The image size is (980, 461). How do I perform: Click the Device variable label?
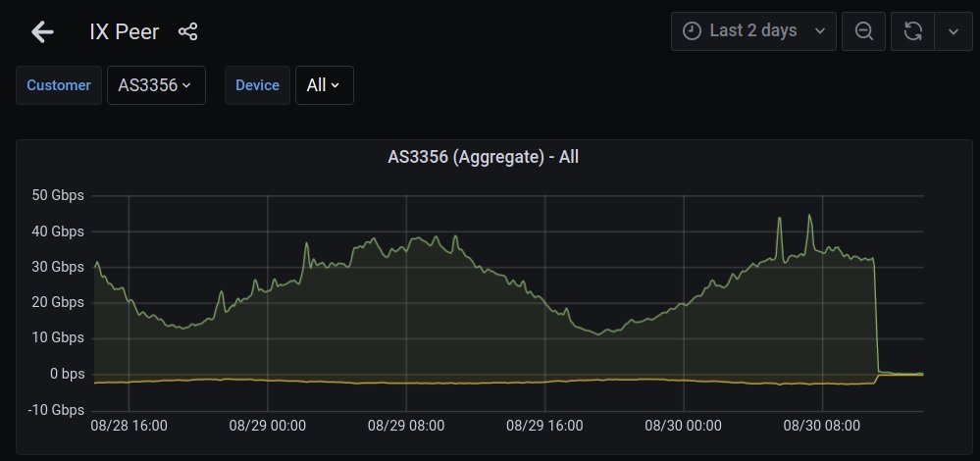[x=257, y=85]
